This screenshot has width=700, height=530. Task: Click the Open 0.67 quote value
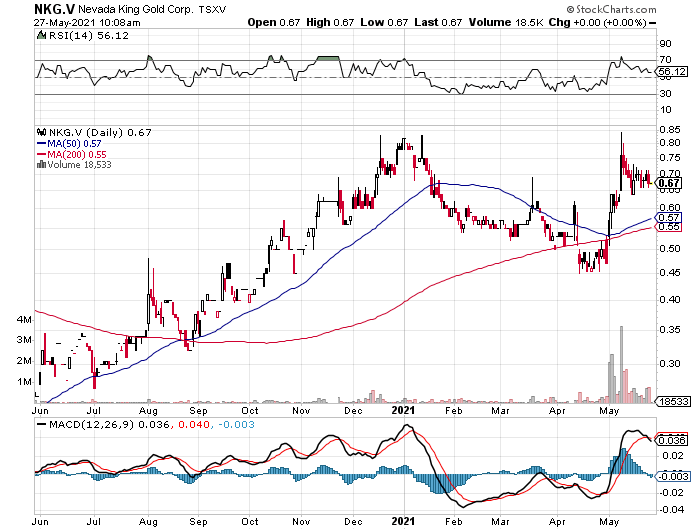[x=274, y=22]
